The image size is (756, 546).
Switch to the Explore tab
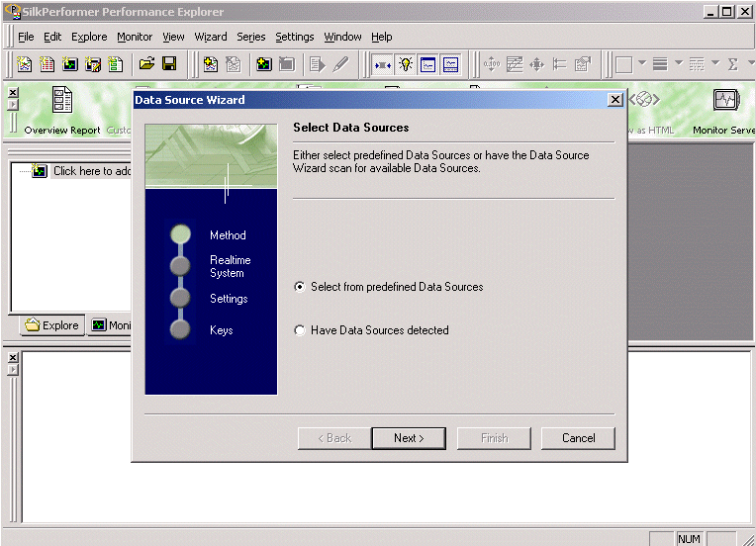click(52, 325)
